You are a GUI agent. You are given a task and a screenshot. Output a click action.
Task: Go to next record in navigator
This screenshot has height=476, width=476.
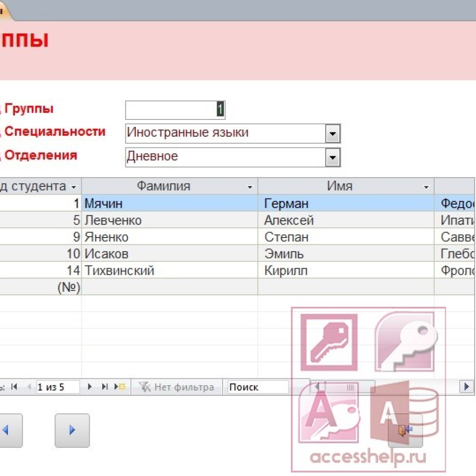[90, 387]
